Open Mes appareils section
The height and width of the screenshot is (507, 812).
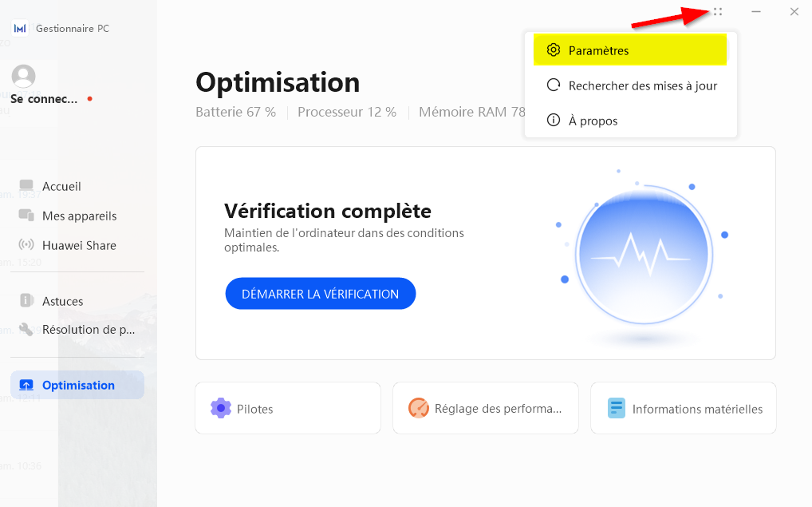tap(79, 216)
